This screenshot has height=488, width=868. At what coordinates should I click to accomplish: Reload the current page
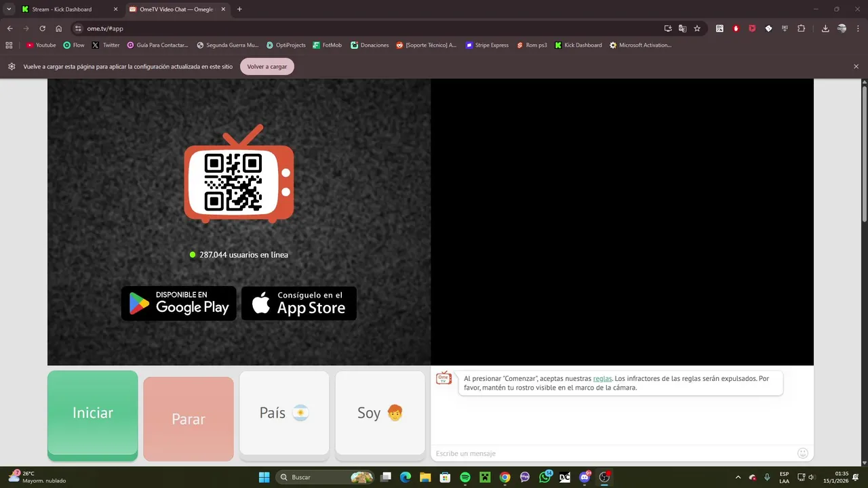point(43,28)
